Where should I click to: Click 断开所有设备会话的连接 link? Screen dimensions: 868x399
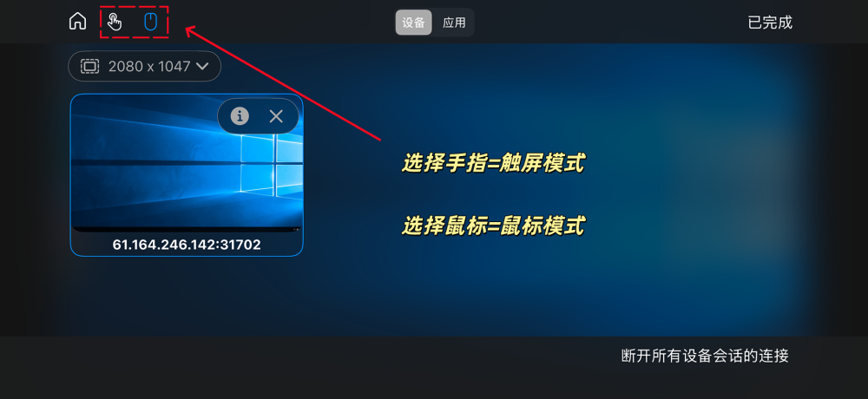[705, 356]
